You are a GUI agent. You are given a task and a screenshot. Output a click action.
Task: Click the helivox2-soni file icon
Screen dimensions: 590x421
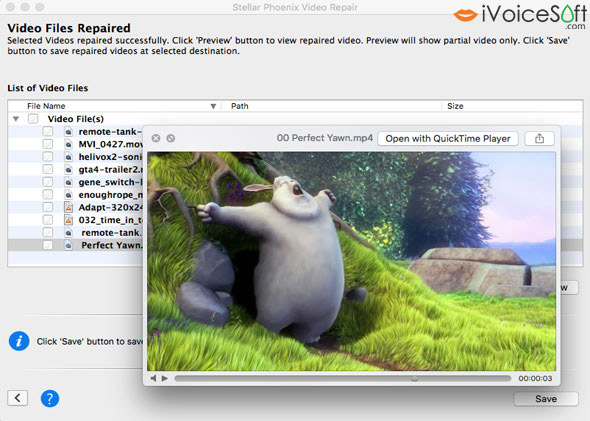[68, 157]
